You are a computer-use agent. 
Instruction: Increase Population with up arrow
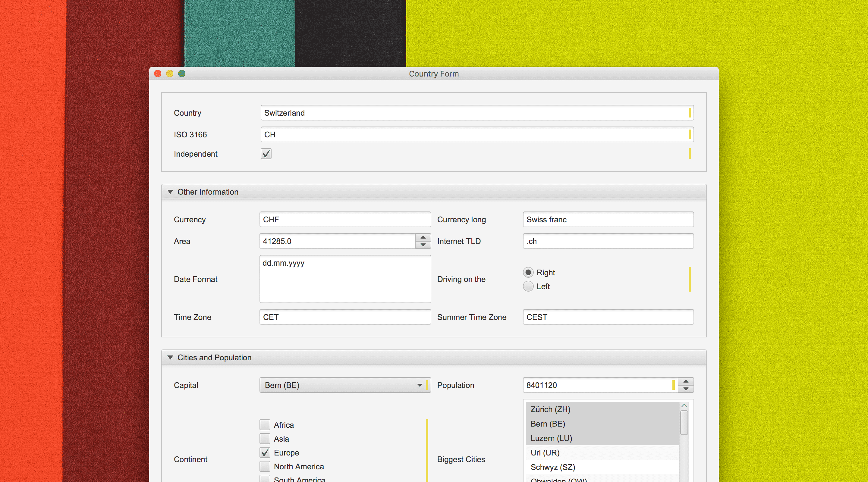686,381
